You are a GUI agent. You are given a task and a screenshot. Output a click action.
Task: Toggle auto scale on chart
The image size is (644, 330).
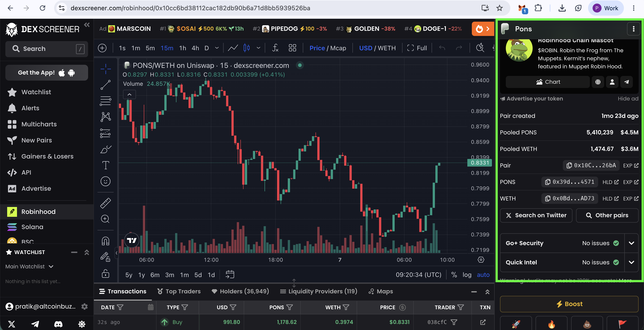click(483, 275)
